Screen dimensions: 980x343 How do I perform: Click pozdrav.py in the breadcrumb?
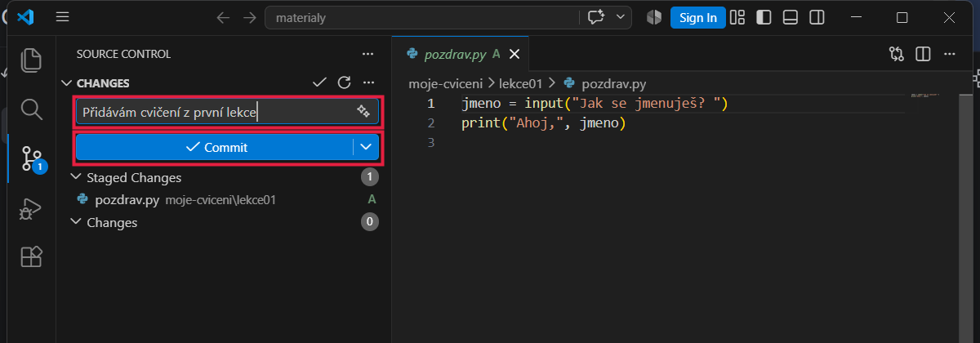pos(613,82)
